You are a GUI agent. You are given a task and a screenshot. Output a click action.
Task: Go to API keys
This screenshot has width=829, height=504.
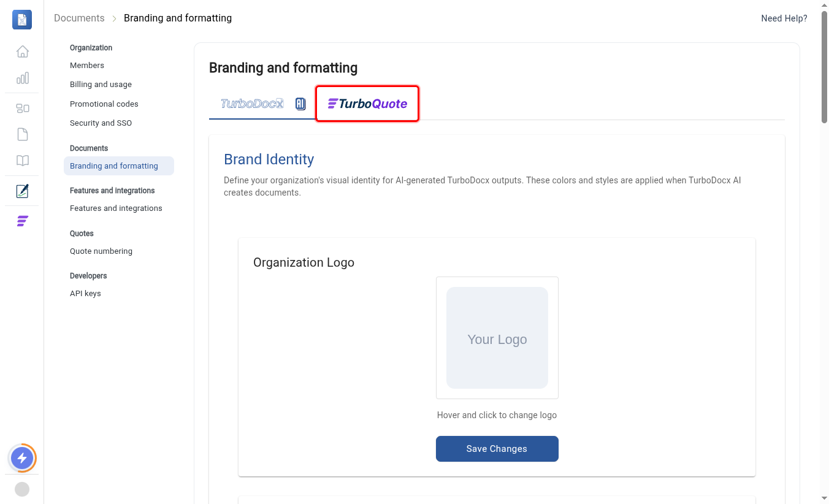(x=85, y=294)
